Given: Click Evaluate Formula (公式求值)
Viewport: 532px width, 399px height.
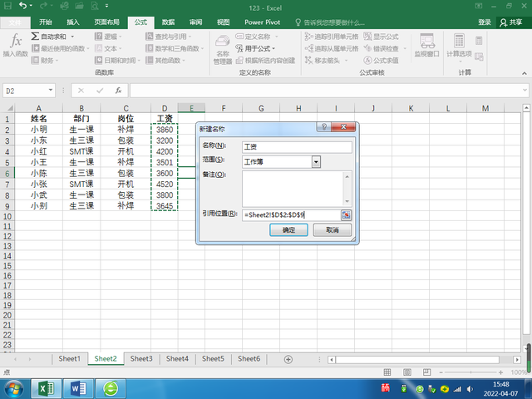Looking at the screenshot, I should (381, 61).
